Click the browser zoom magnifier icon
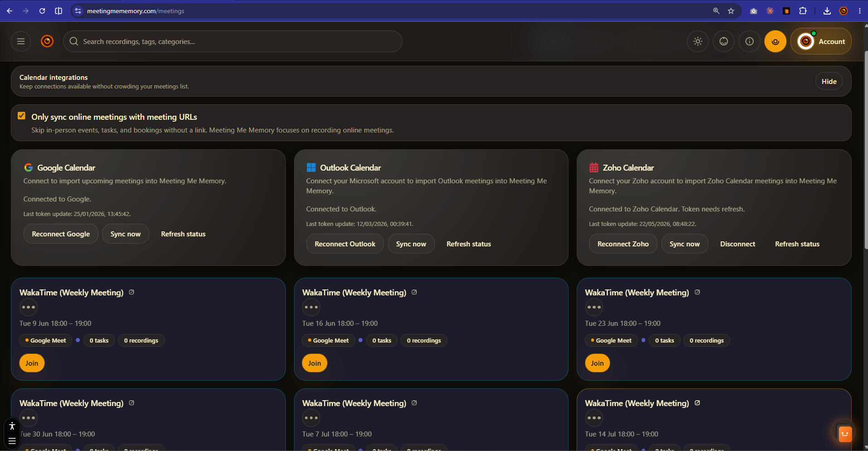This screenshot has height=451, width=868. (716, 11)
